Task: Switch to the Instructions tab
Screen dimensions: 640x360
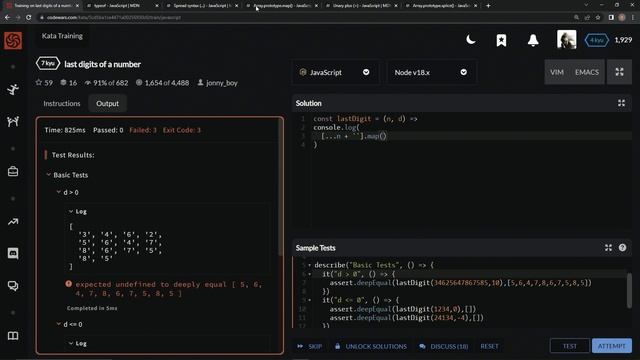Action: [62, 104]
